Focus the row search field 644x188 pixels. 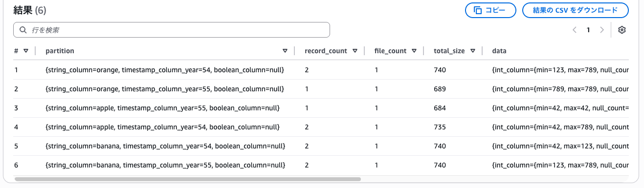click(x=172, y=30)
